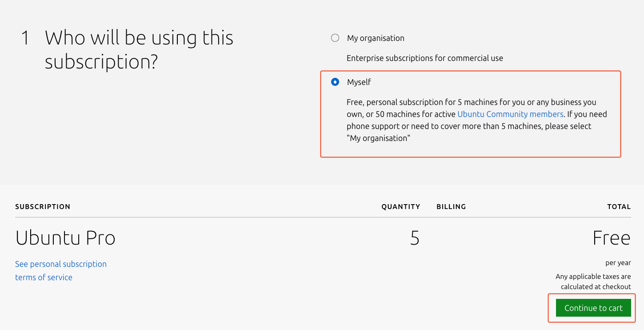
Task: Click the "Who will be using this subscription?" heading
Action: pos(139,50)
